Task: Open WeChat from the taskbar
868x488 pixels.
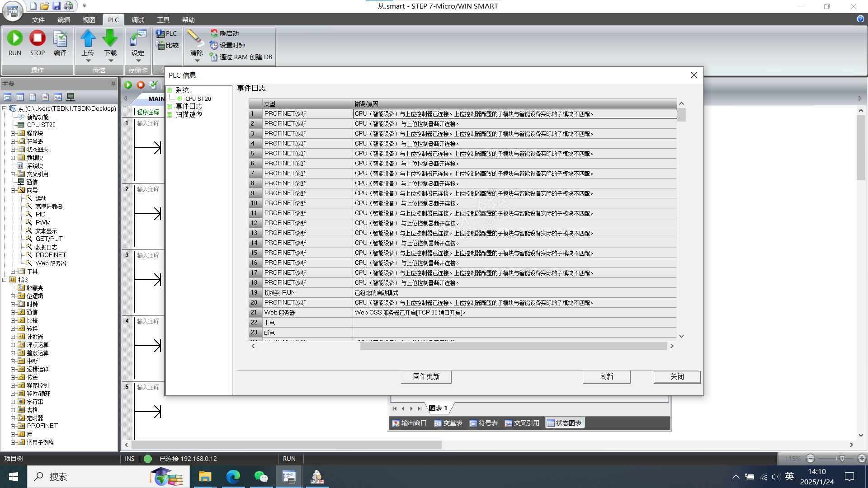Action: click(261, 477)
